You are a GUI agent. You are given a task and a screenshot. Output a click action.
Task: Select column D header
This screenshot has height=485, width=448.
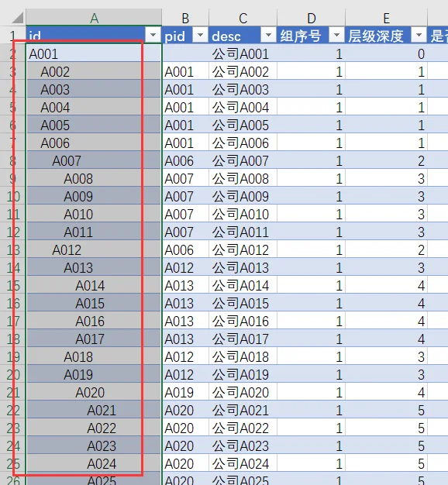312,18
